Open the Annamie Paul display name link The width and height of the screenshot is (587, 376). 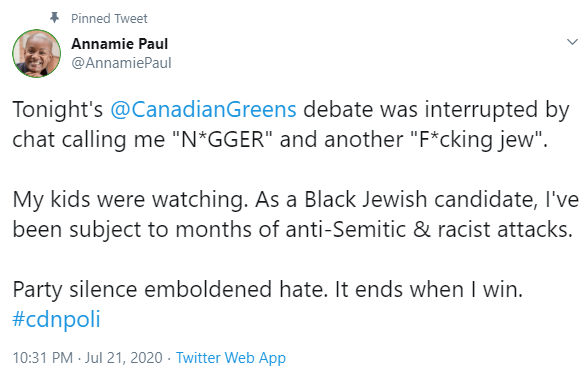click(119, 44)
